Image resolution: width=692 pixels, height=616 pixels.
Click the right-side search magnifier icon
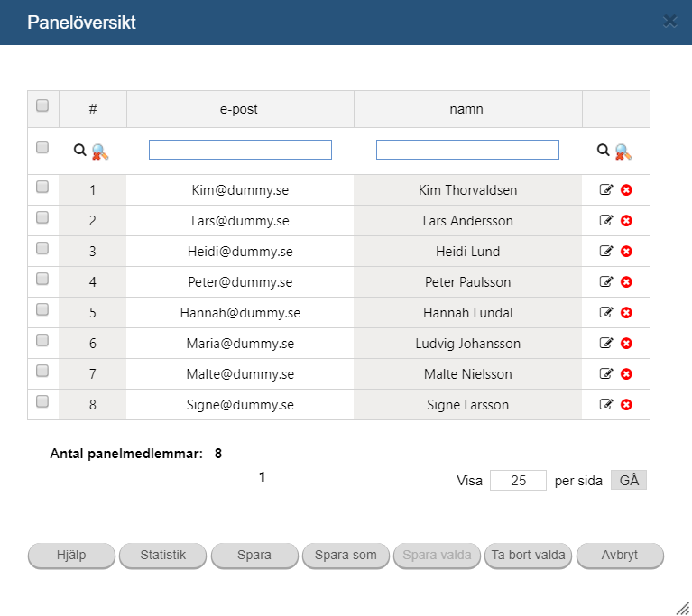click(x=603, y=150)
